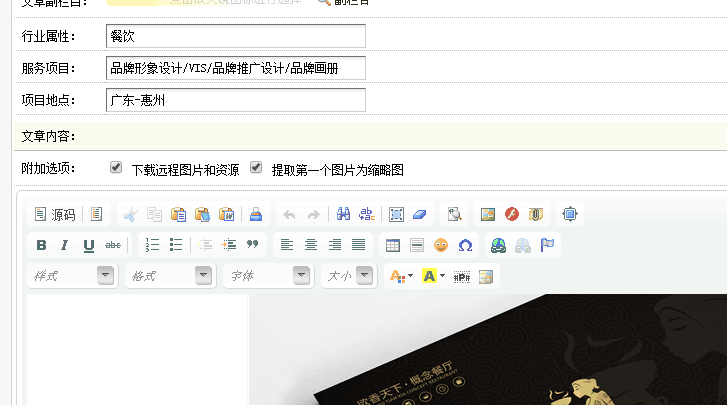727x405 pixels.
Task: Insert a hyperlink with the Link icon
Action: pos(498,245)
